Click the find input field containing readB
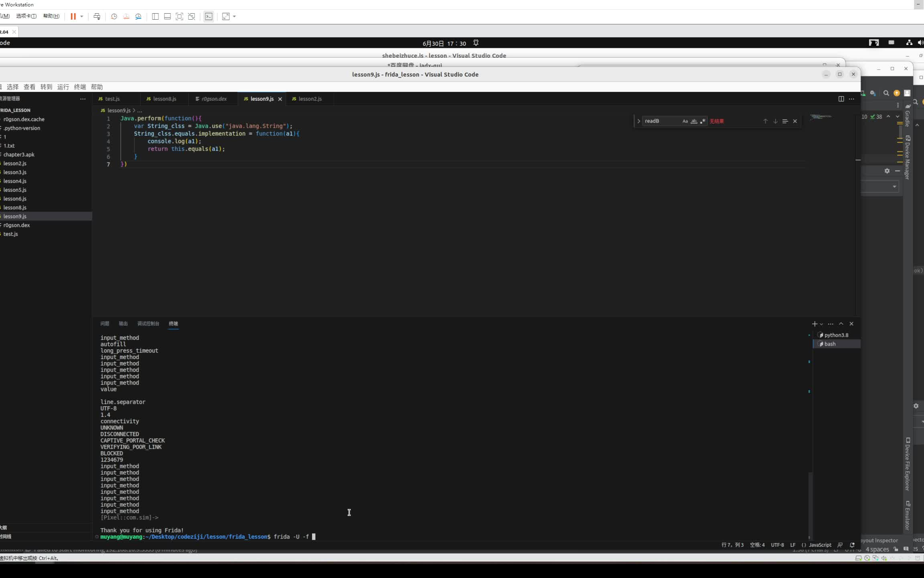 click(660, 121)
